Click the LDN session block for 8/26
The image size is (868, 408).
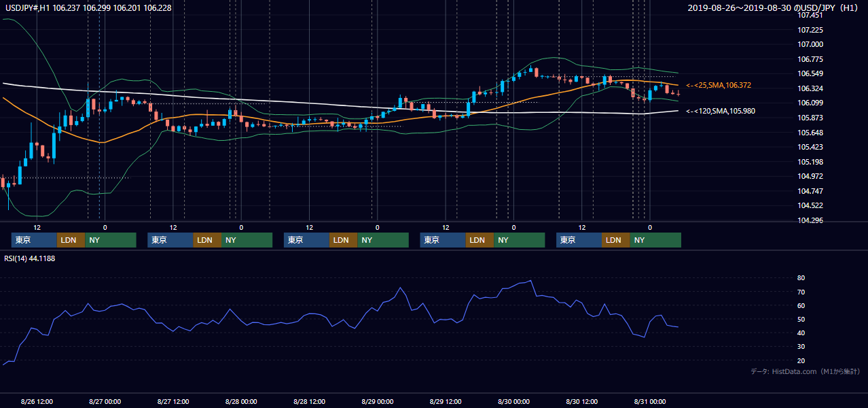(x=71, y=240)
